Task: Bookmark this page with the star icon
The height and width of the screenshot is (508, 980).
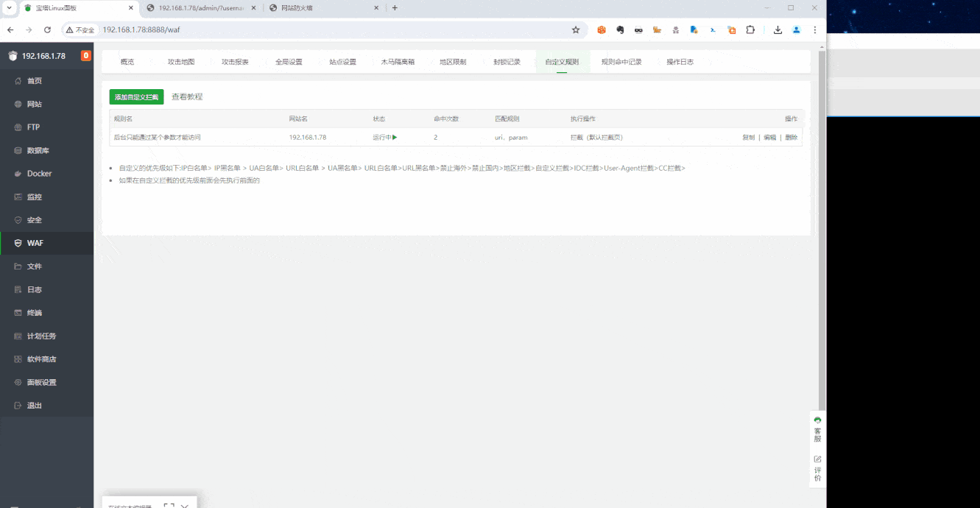Action: pos(576,30)
